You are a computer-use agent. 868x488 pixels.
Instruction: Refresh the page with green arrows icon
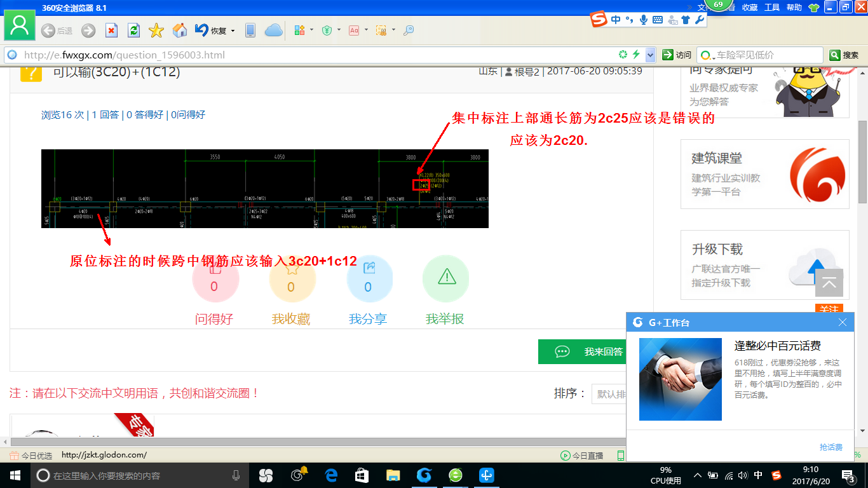[133, 30]
